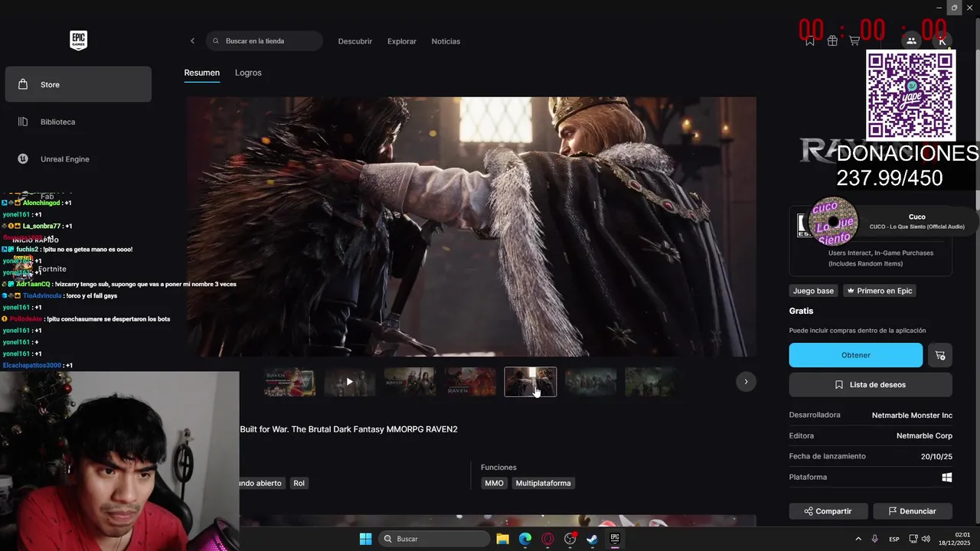Open the large hero image of two characters
This screenshot has width=980, height=551.
tap(472, 227)
